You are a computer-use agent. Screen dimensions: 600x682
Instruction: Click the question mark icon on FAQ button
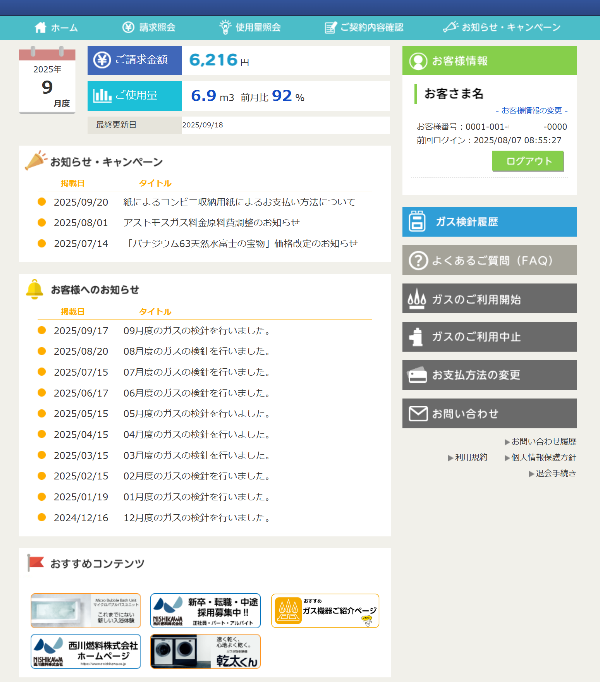(418, 261)
